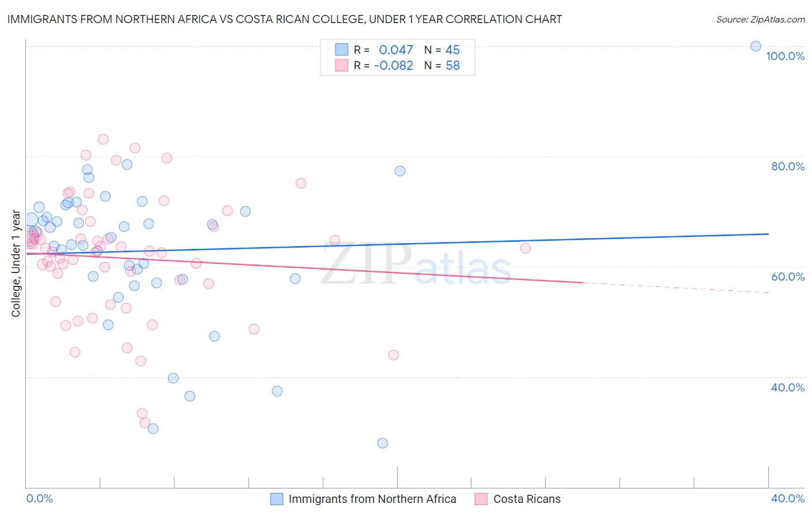Screen dimensions: 812x515
Task: Click the blue swatch in the bottom legend
Action: (277, 499)
